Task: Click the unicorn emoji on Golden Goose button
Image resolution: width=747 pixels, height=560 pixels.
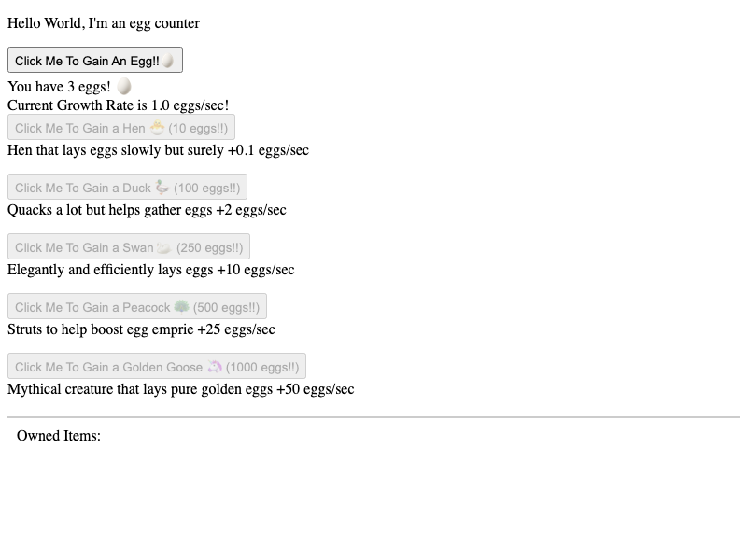Action: coord(215,367)
